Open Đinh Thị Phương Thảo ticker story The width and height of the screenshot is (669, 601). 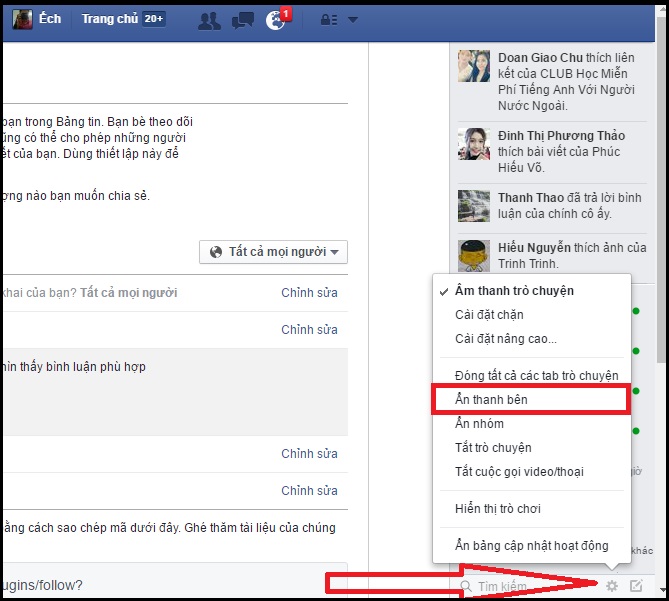pyautogui.click(x=561, y=151)
